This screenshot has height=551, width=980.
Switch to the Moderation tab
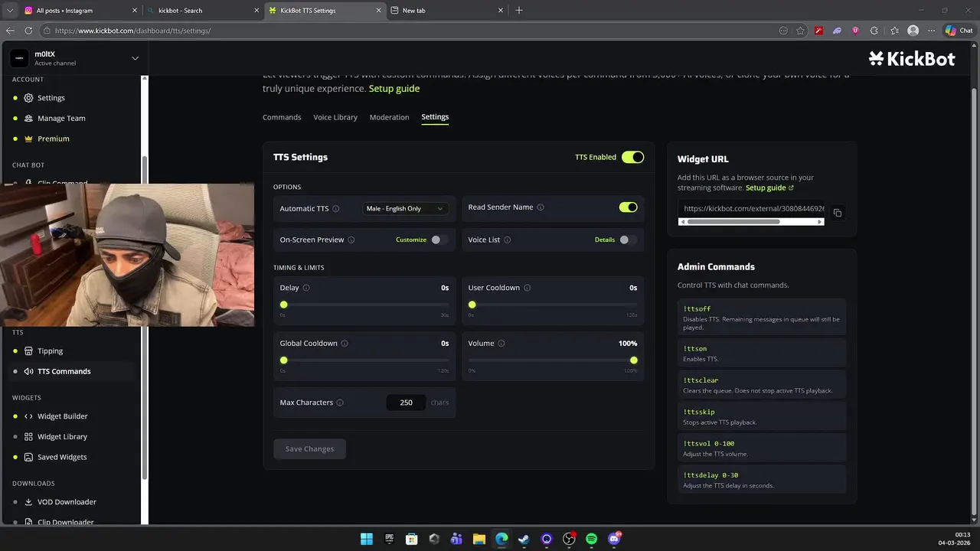coord(390,117)
